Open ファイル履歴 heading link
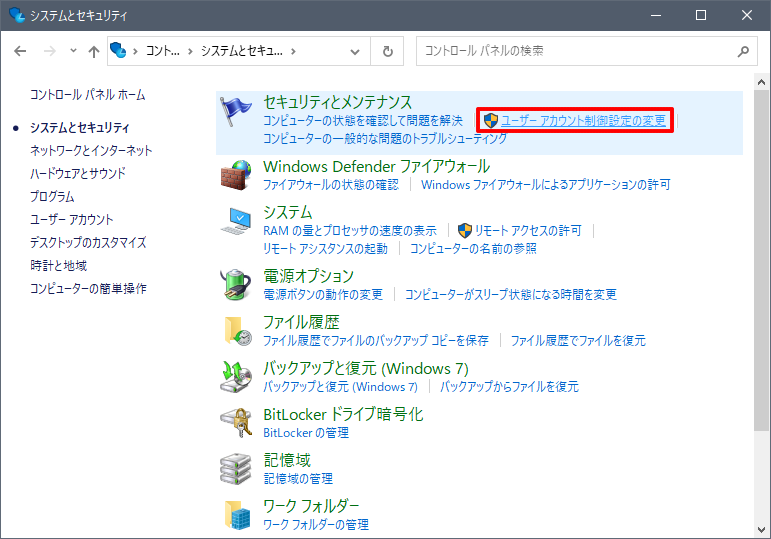This screenshot has height=539, width=771. [x=301, y=322]
